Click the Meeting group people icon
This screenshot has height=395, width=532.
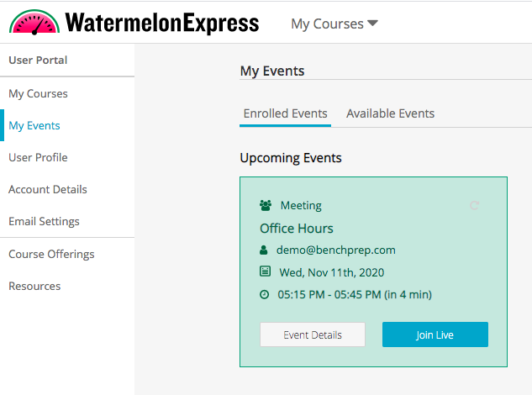tap(266, 205)
